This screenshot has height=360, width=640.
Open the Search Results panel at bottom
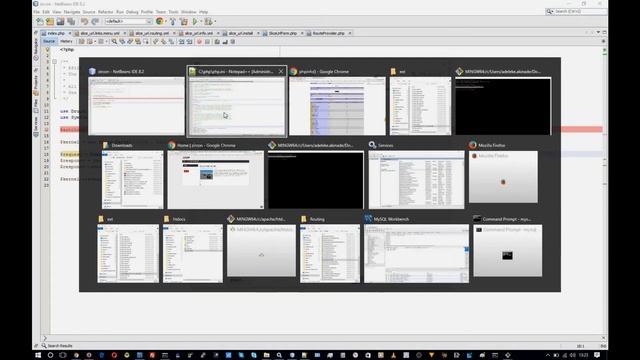(57, 346)
